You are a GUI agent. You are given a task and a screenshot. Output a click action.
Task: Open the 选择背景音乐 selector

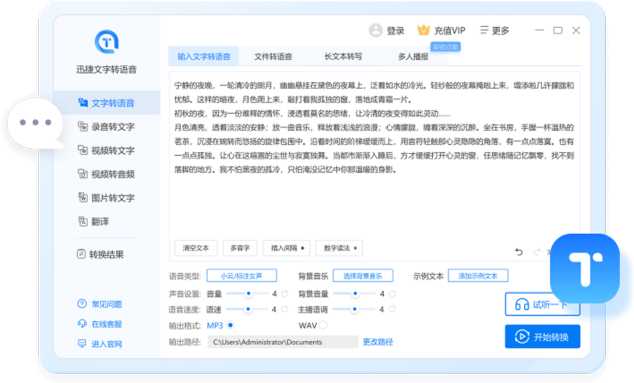363,276
